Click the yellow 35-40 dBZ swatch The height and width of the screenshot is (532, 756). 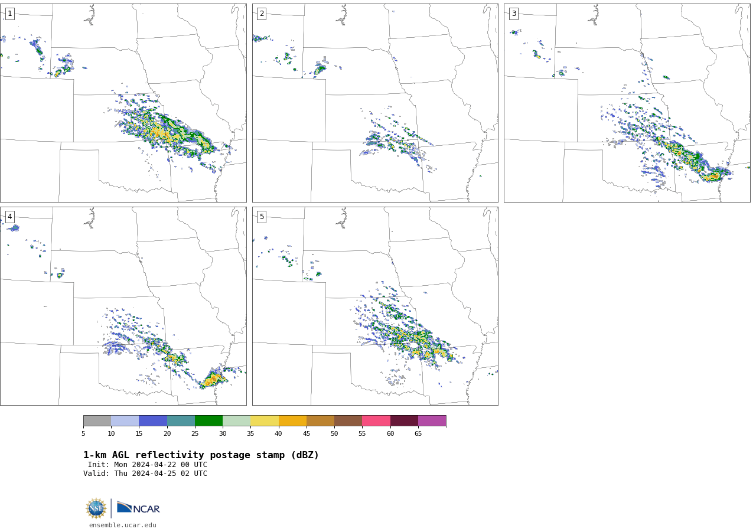[265, 420]
